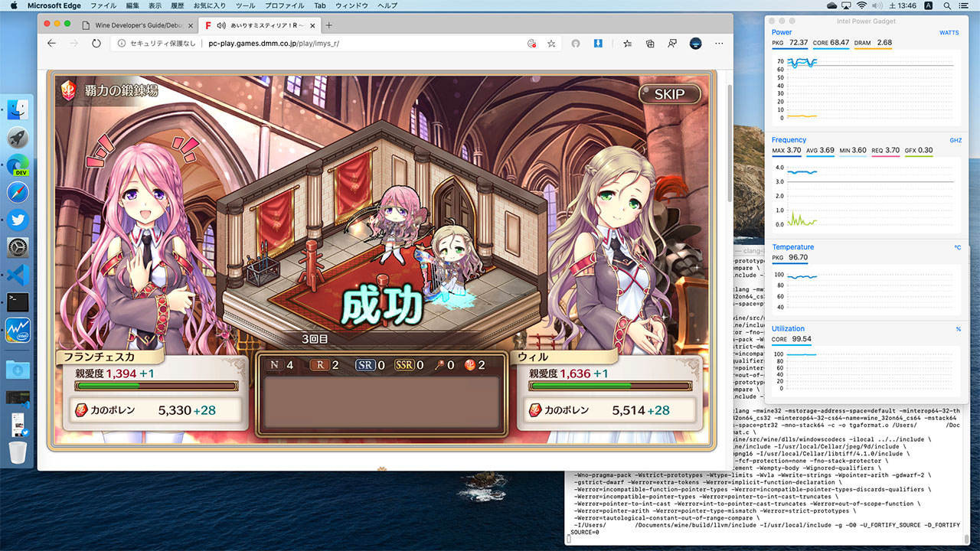The height and width of the screenshot is (551, 980).
Task: Open the blue Downloads folder in Dock
Action: click(x=18, y=370)
